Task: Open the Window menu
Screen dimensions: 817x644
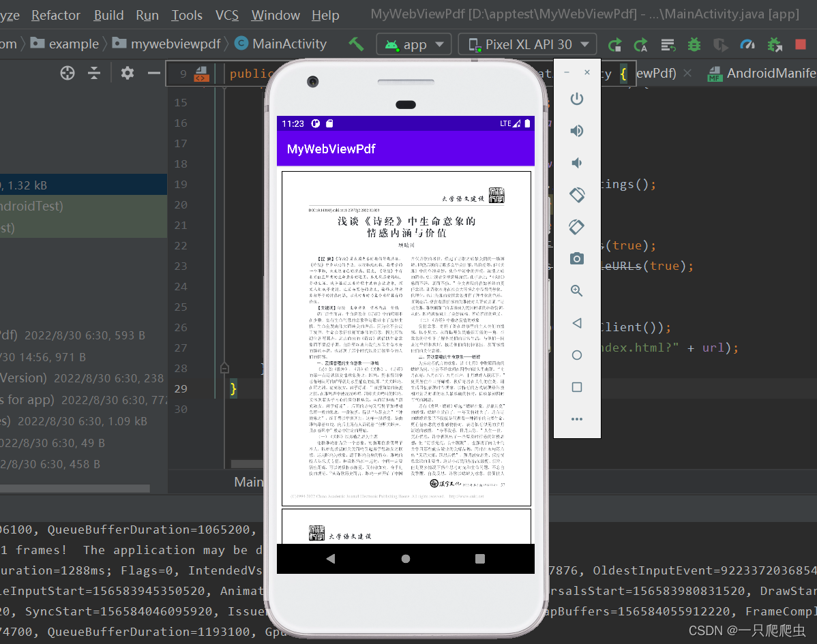Action: coord(275,15)
